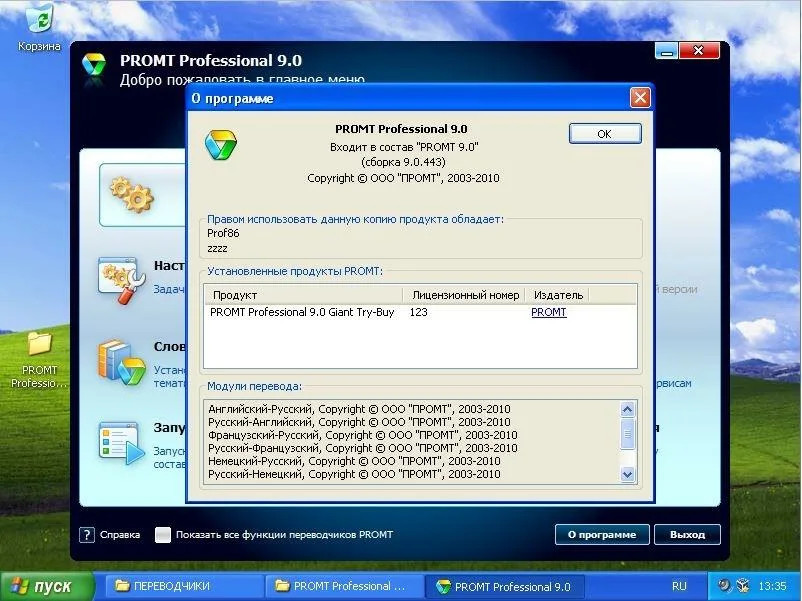Click the first system tray icon
802x601 pixels.
(724, 585)
